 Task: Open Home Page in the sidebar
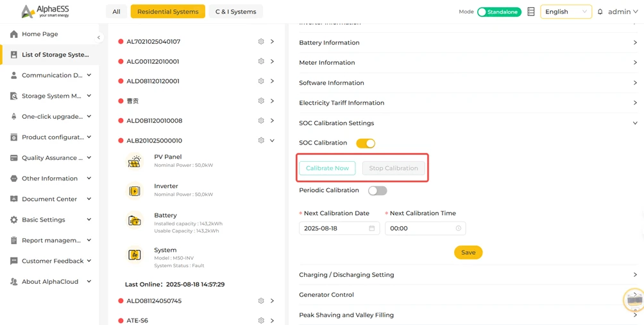(49, 34)
